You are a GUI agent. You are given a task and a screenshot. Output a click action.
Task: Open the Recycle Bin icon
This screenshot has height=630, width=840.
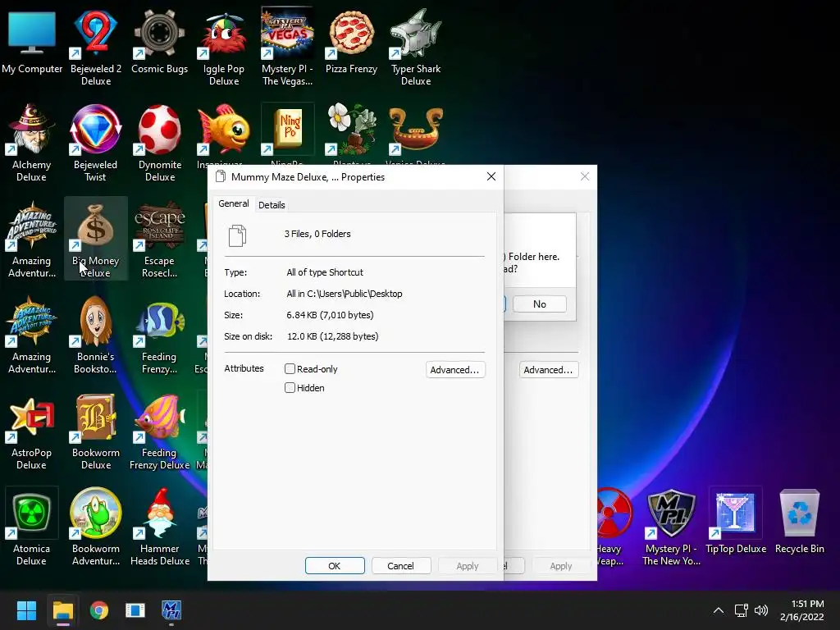click(799, 521)
